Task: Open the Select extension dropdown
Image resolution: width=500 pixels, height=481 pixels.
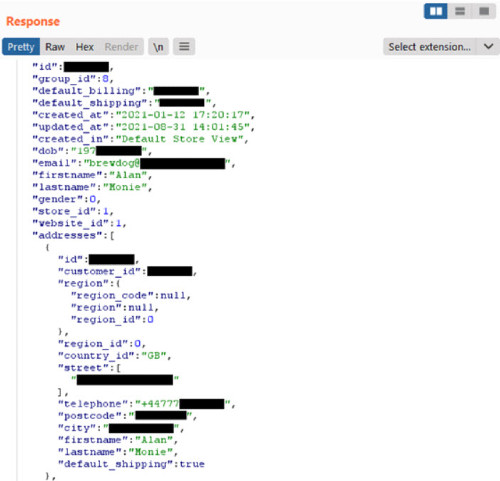Action: point(430,47)
